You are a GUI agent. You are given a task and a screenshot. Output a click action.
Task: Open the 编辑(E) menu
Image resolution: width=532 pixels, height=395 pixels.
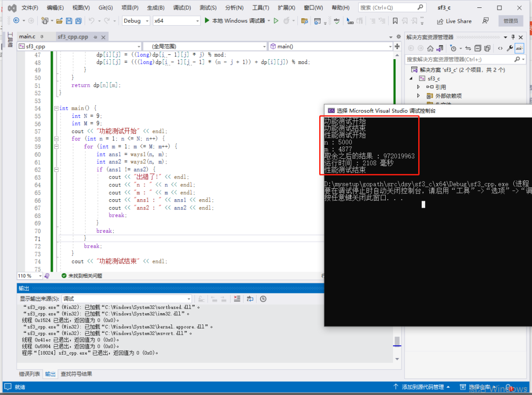(x=55, y=7)
